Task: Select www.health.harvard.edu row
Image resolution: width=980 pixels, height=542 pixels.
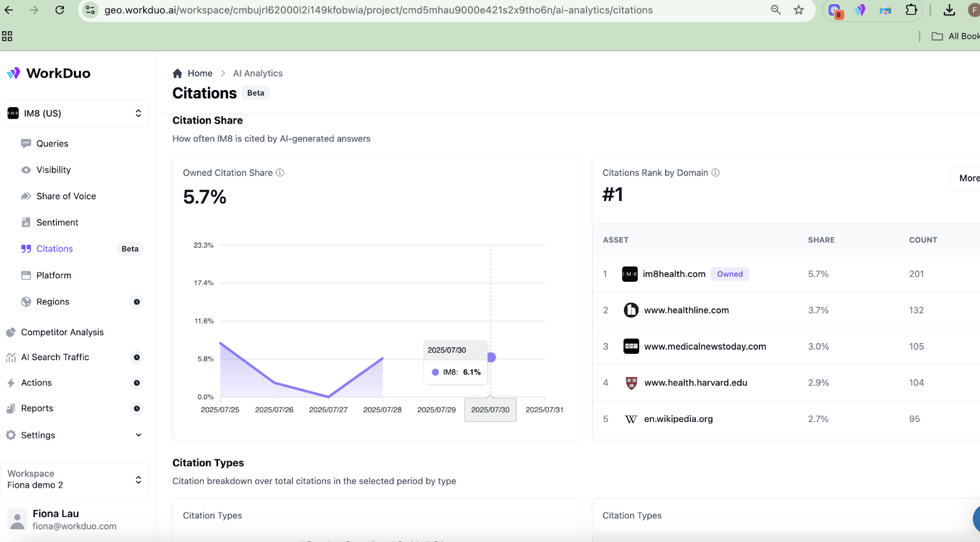Action: click(786, 382)
